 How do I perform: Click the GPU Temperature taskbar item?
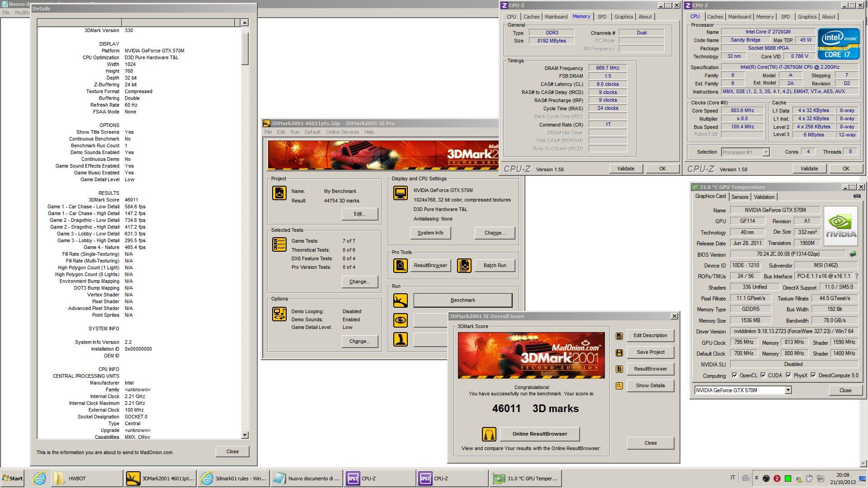[526, 479]
